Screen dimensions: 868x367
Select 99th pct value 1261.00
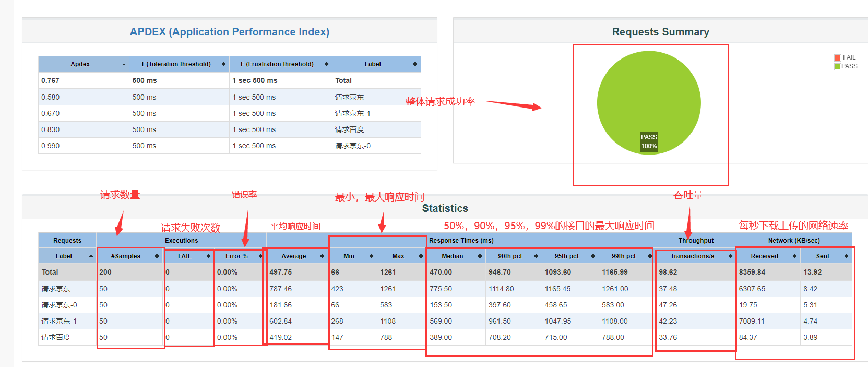tap(615, 289)
